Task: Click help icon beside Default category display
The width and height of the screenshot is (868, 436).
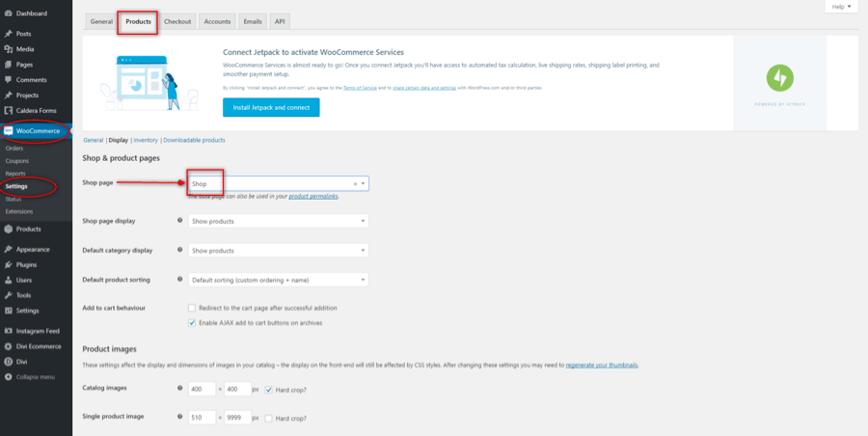Action: point(180,250)
